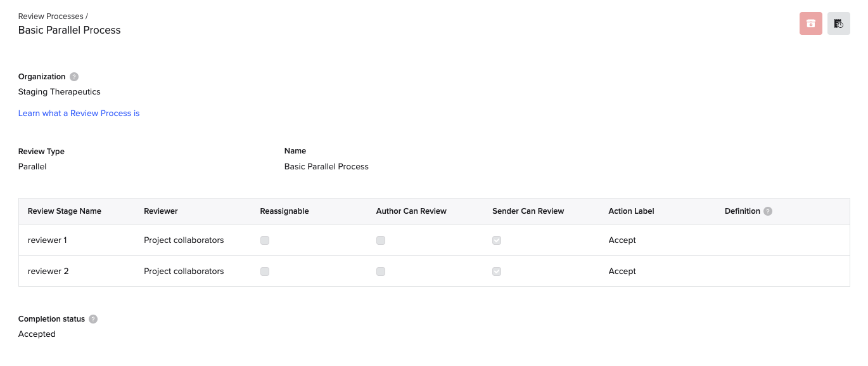868x366 pixels.
Task: Click the Reviewer column header
Action: point(161,211)
